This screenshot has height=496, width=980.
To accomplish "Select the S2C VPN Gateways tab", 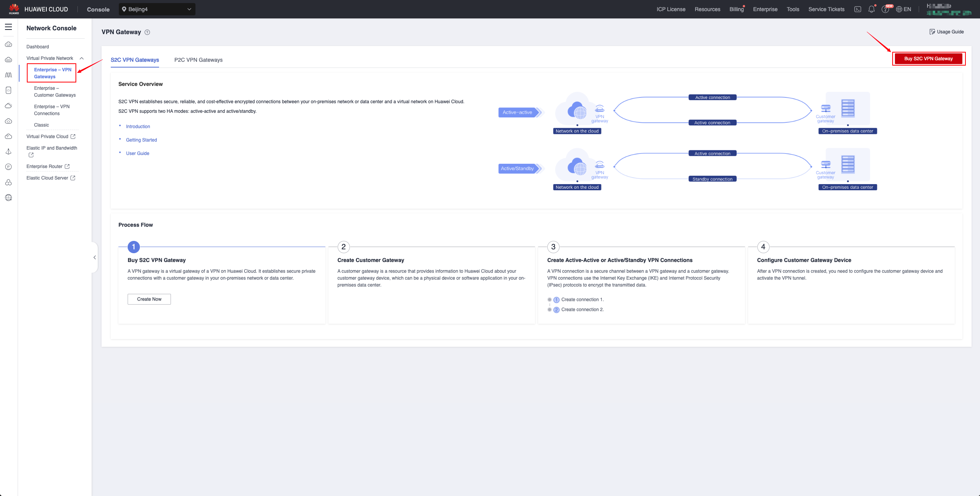I will click(135, 60).
